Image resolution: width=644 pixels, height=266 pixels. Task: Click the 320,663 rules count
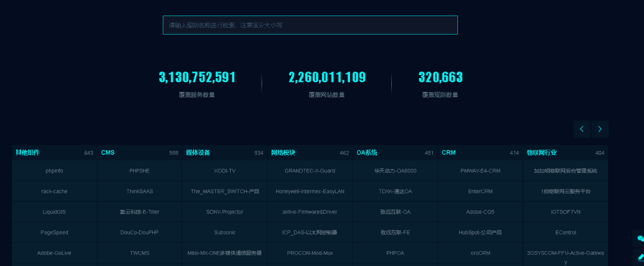pyautogui.click(x=440, y=77)
